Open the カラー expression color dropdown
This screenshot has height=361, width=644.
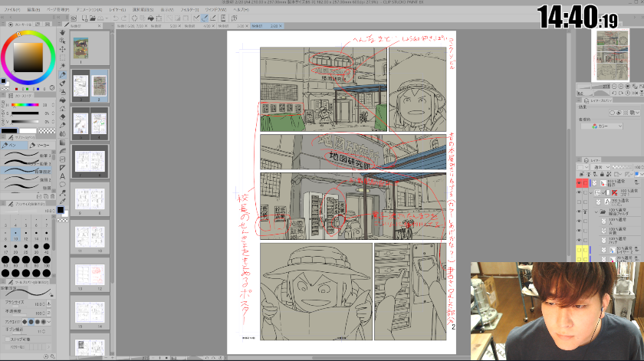tap(602, 126)
